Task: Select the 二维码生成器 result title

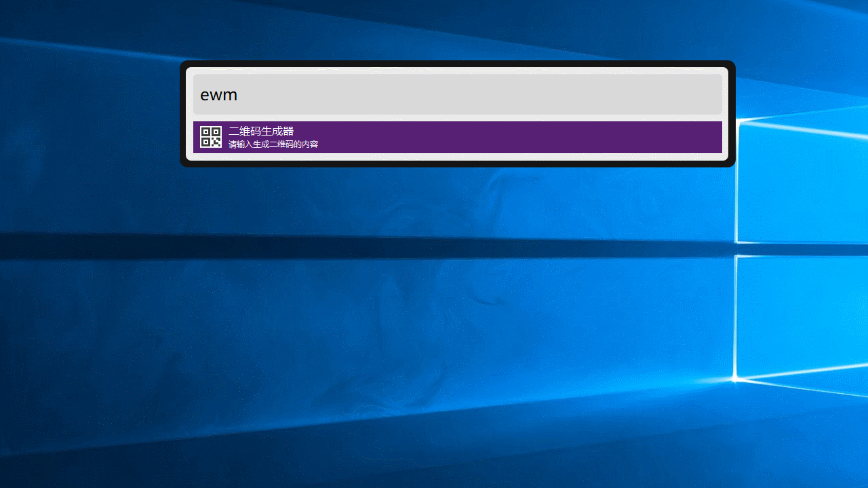Action: 261,131
